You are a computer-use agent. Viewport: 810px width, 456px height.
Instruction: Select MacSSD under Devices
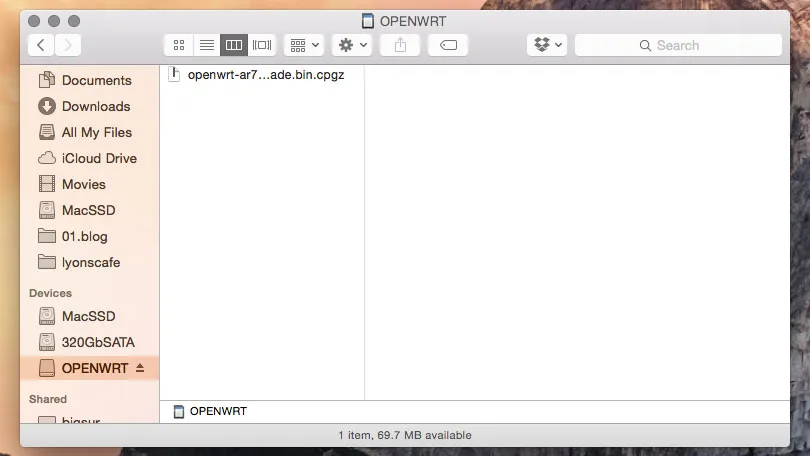(89, 316)
